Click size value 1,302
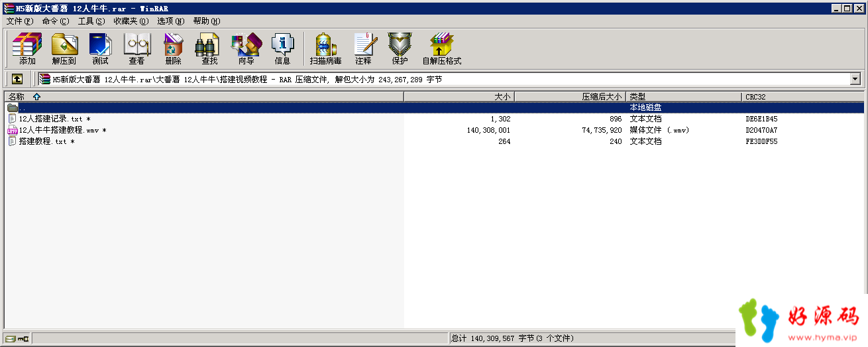The image size is (868, 347). 500,119
